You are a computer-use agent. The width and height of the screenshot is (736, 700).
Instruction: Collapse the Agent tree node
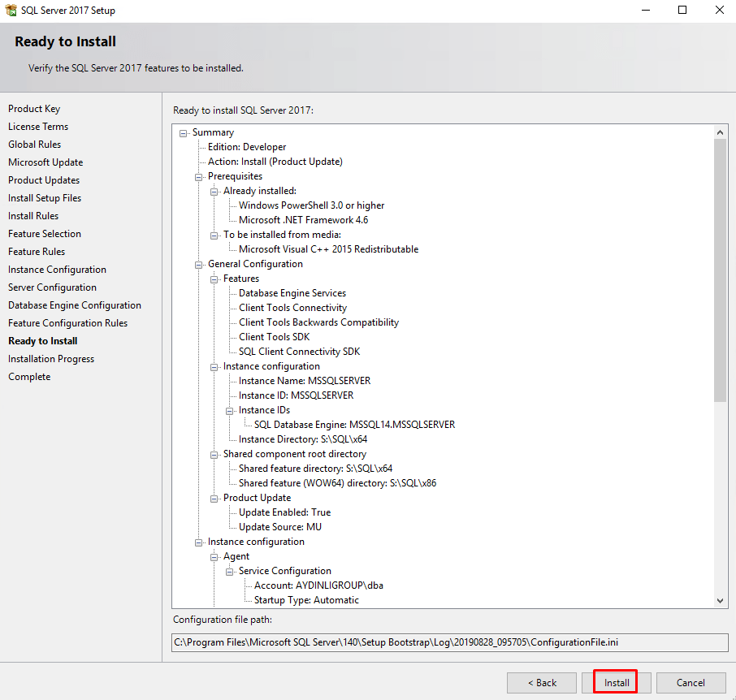click(x=214, y=556)
